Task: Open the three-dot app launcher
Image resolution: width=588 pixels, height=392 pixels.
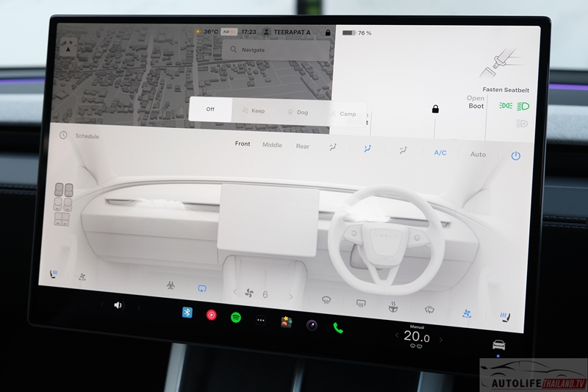Action: tap(260, 320)
